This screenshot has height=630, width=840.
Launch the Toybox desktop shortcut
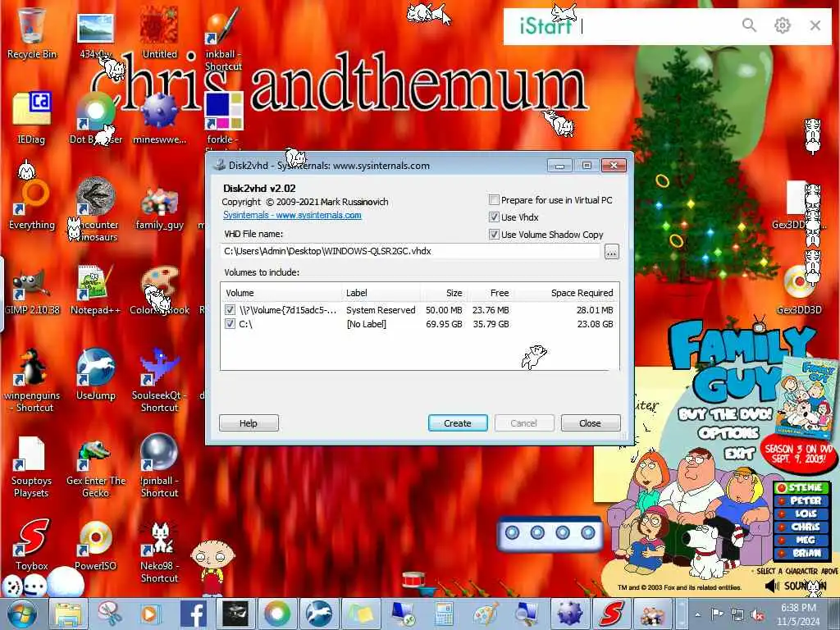[32, 544]
